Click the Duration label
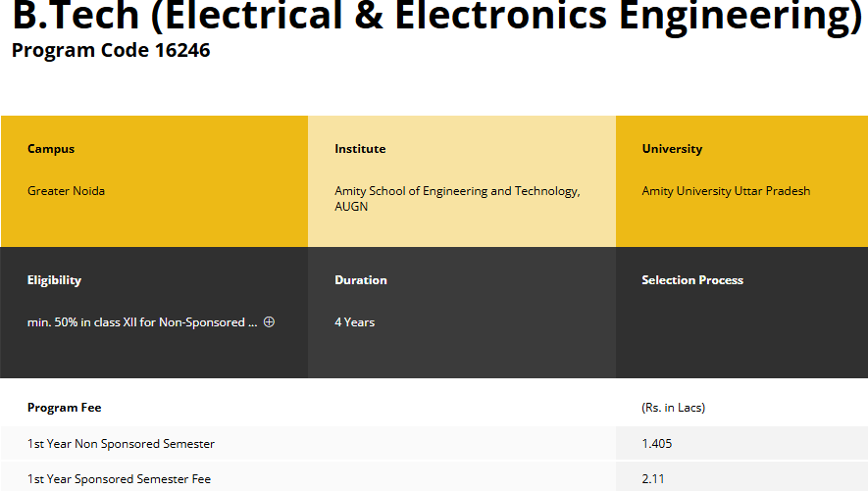The image size is (868, 491). click(x=360, y=280)
